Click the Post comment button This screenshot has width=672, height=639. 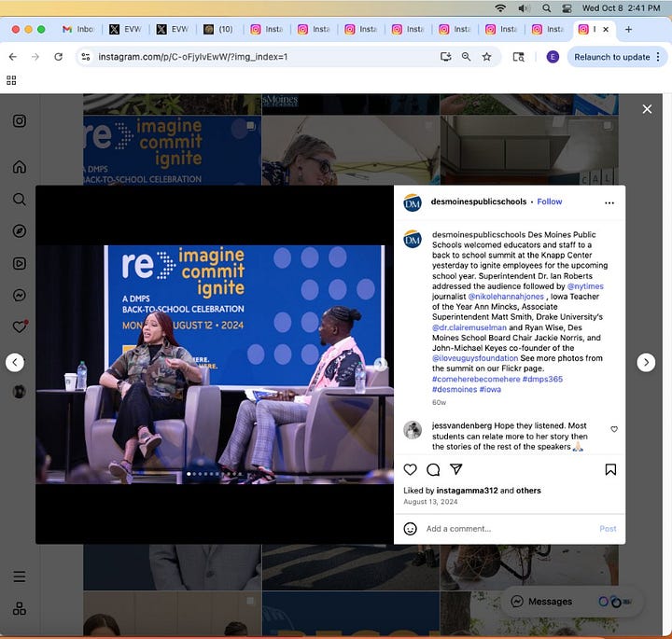(x=608, y=529)
